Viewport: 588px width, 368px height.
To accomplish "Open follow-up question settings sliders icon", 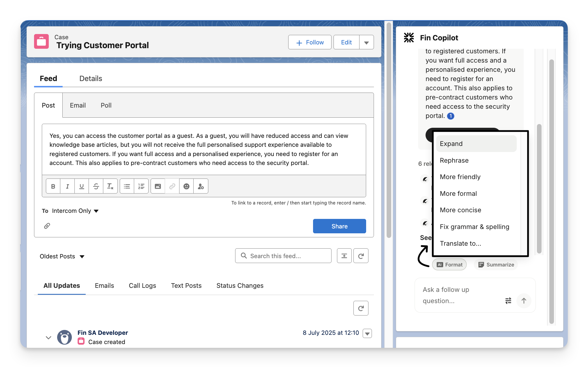I will [508, 301].
